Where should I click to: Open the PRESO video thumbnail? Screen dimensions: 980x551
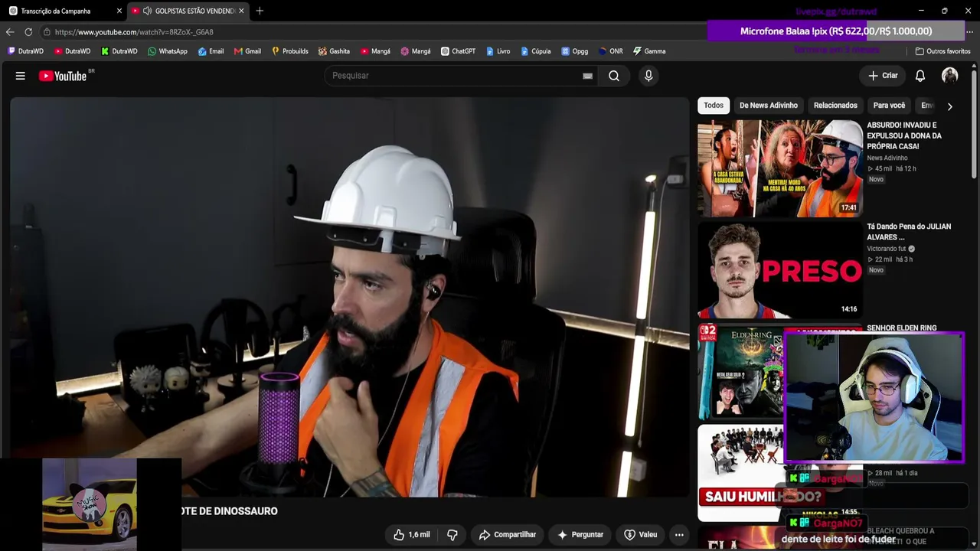click(x=780, y=270)
